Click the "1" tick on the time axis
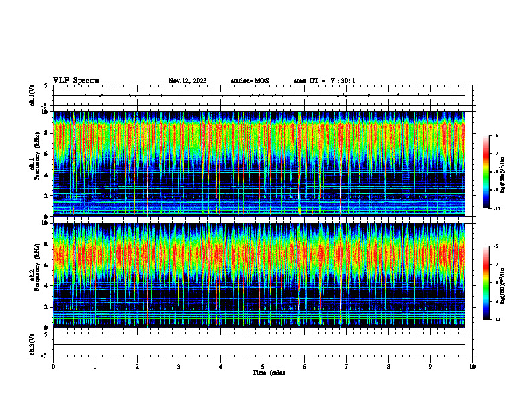 95,367
